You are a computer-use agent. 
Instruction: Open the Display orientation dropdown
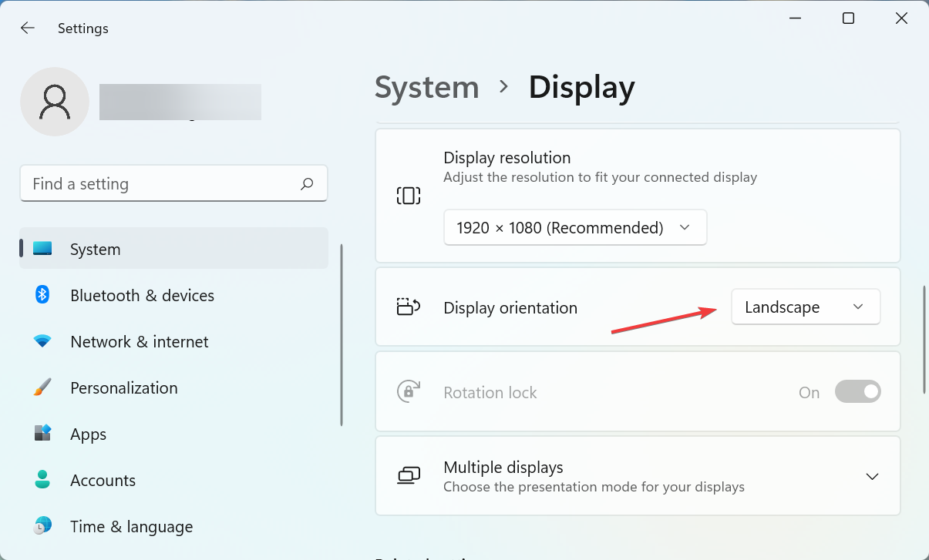click(805, 307)
